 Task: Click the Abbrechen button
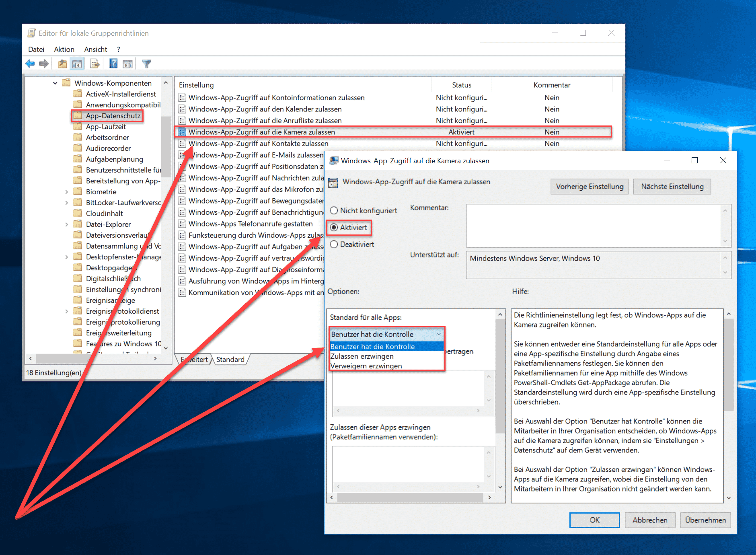[650, 520]
